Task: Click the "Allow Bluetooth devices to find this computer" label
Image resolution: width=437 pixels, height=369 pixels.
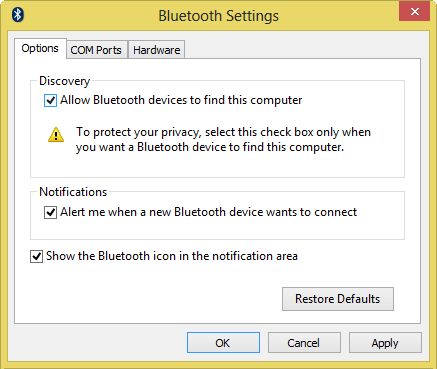Action: coord(181,100)
